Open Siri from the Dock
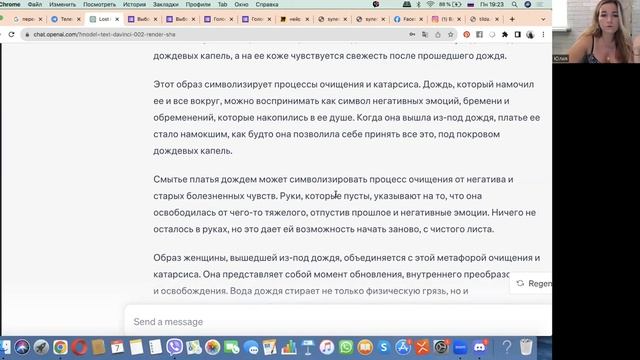Screen dimensions: 640x360 [x=22, y=347]
